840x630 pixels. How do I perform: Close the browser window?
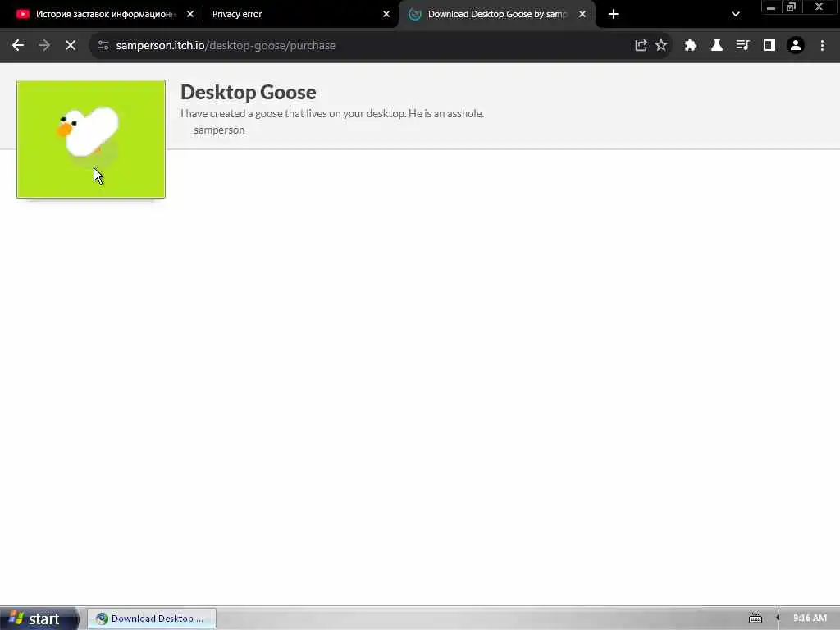tap(819, 7)
